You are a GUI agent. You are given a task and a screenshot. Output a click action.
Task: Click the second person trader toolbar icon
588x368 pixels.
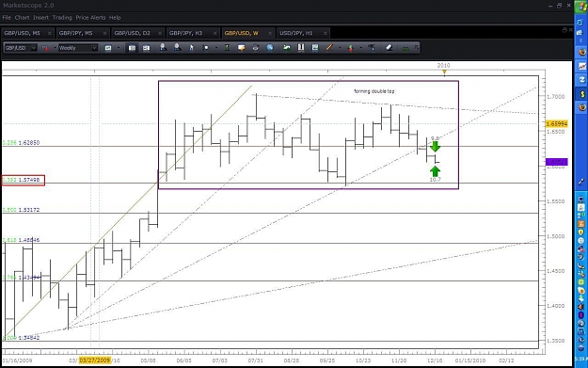click(x=178, y=48)
